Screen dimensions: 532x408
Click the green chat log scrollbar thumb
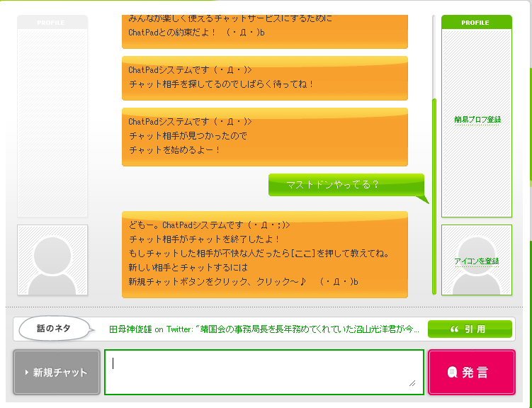click(434, 196)
